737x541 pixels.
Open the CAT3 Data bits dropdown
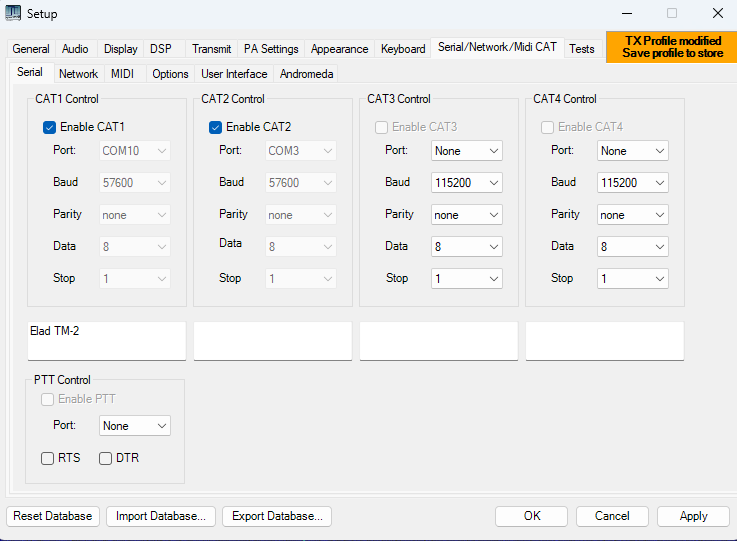pyautogui.click(x=467, y=247)
